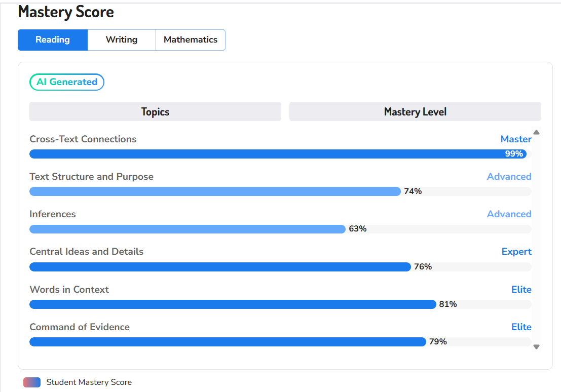Click the scroll-down arrow on the list

(x=536, y=346)
